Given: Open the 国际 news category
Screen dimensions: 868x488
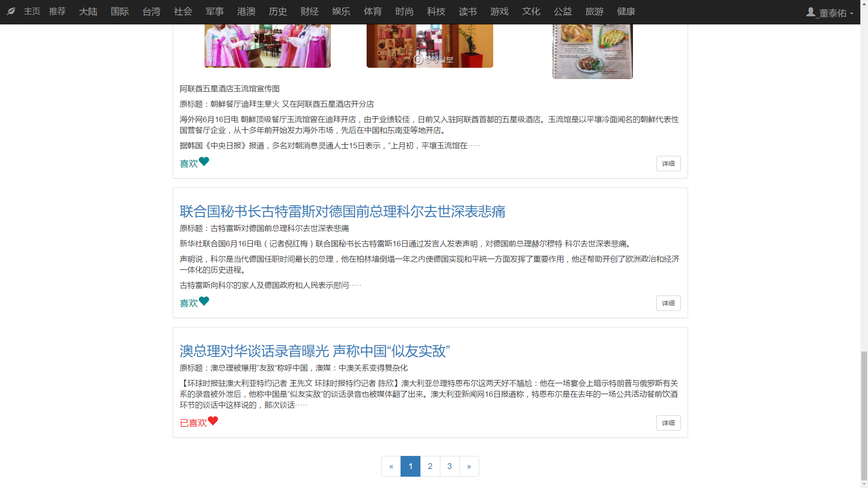Looking at the screenshot, I should coord(120,12).
